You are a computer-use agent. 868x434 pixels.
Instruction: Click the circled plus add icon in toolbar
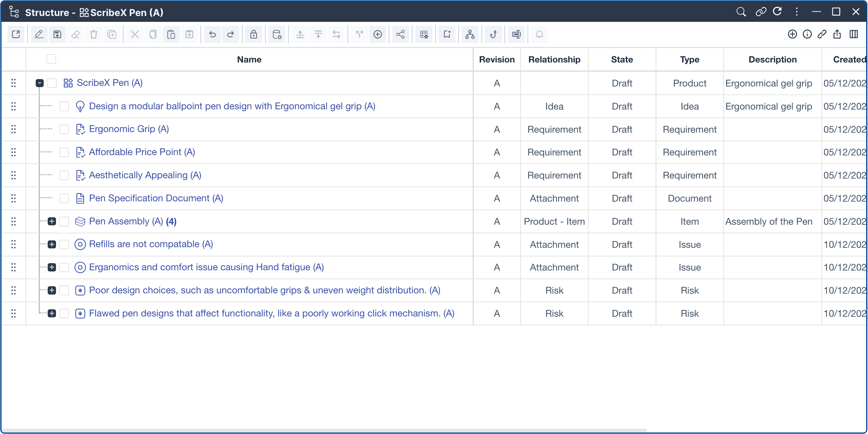coord(378,34)
